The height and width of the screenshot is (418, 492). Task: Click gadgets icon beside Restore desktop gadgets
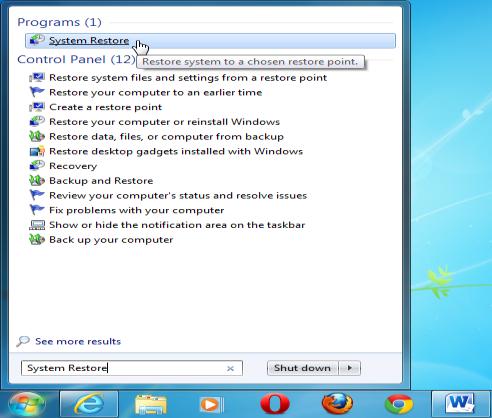(37, 151)
